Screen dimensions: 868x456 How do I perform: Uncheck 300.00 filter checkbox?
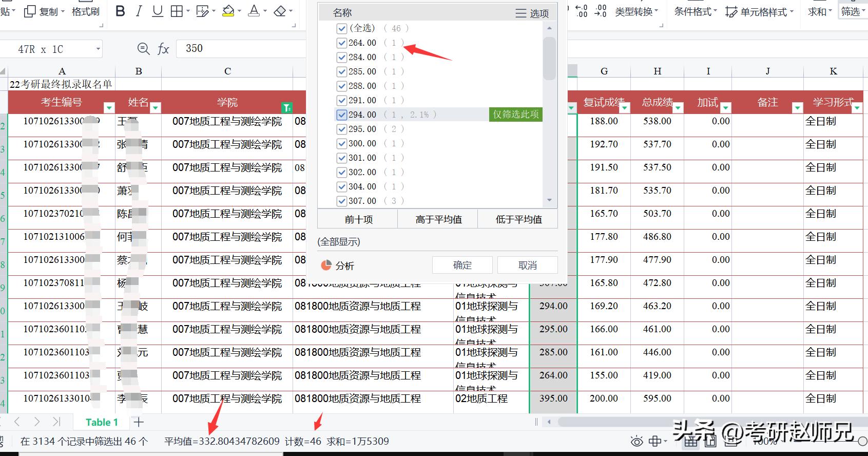[x=342, y=143]
